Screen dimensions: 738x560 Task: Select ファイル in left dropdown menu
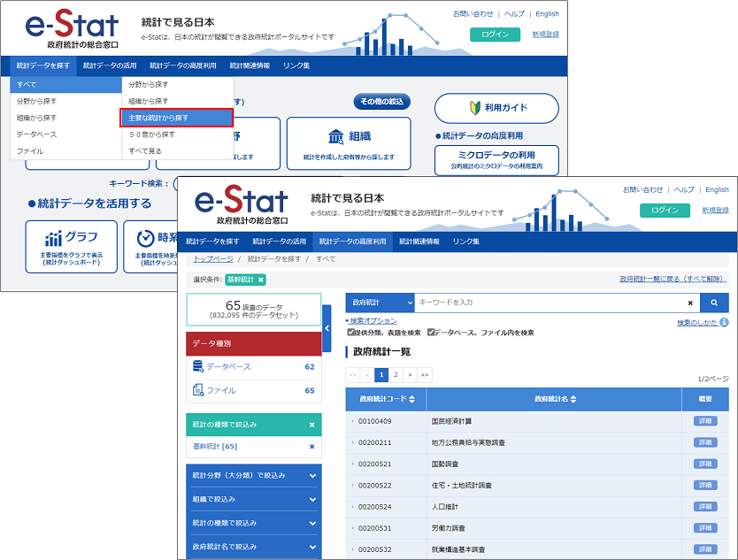[65, 151]
